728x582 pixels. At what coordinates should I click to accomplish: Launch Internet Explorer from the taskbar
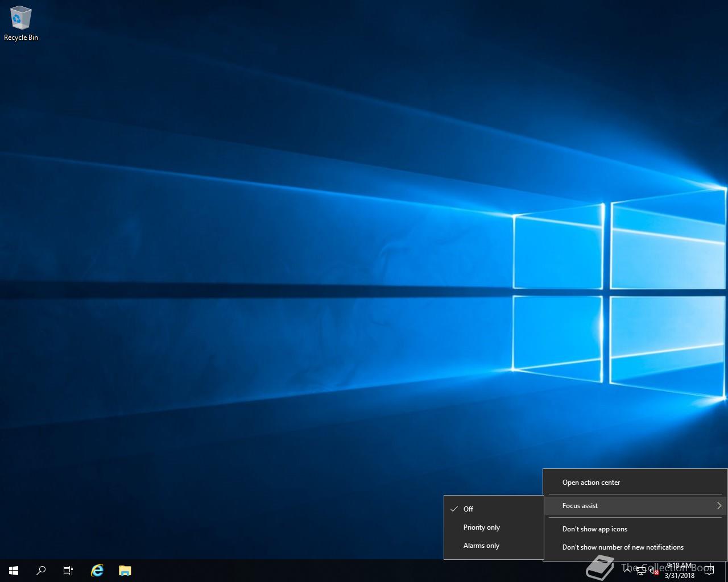point(97,571)
